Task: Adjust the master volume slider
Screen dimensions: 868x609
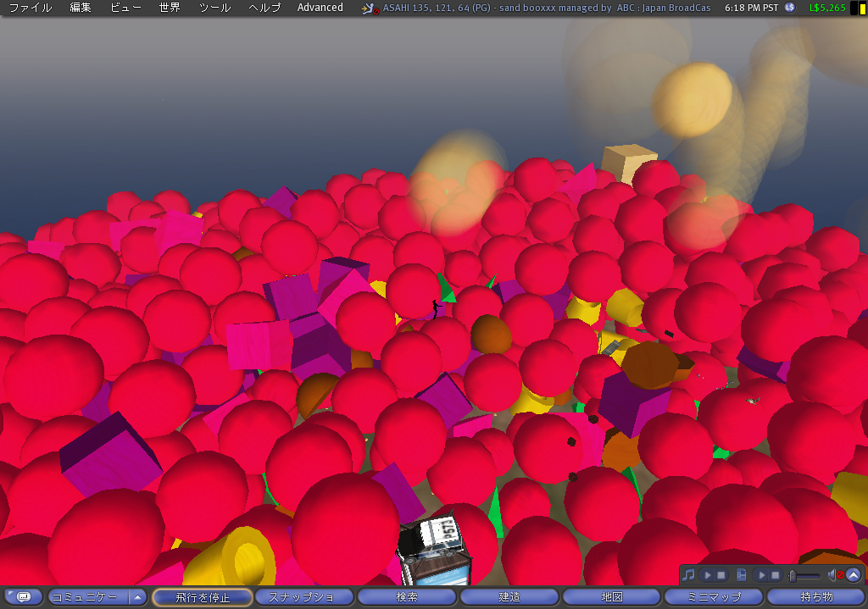Action: point(805,576)
